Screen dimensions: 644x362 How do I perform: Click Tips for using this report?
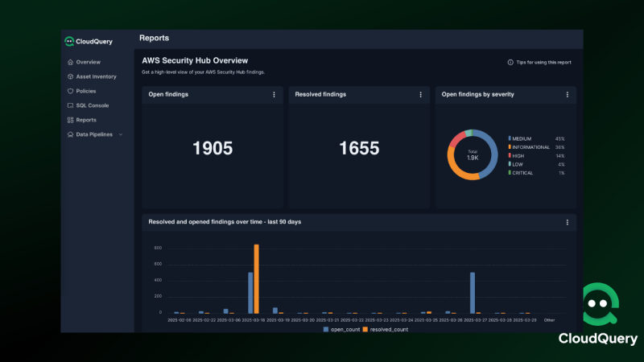544,63
